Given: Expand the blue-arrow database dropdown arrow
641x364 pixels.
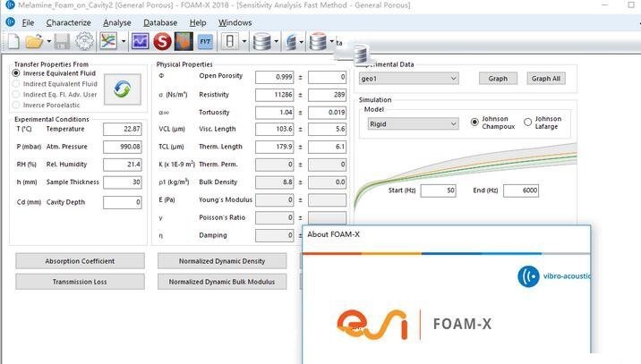Looking at the screenshot, I should coord(302,42).
